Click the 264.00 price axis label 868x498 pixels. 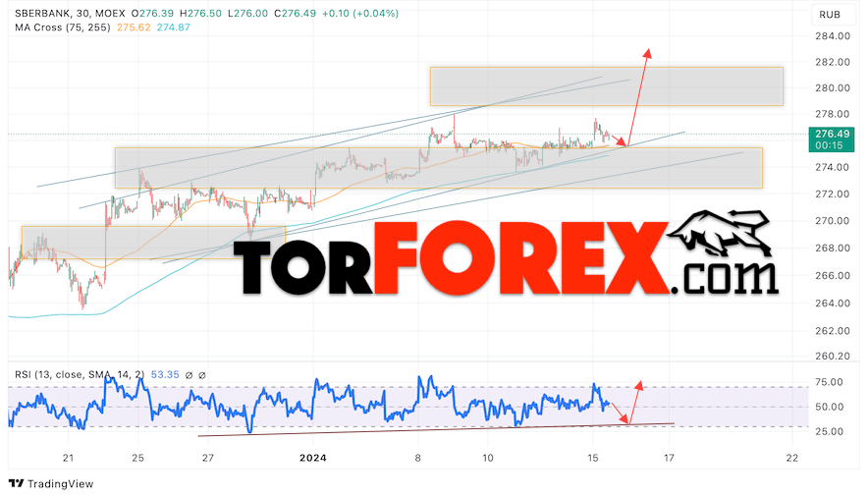point(832,303)
